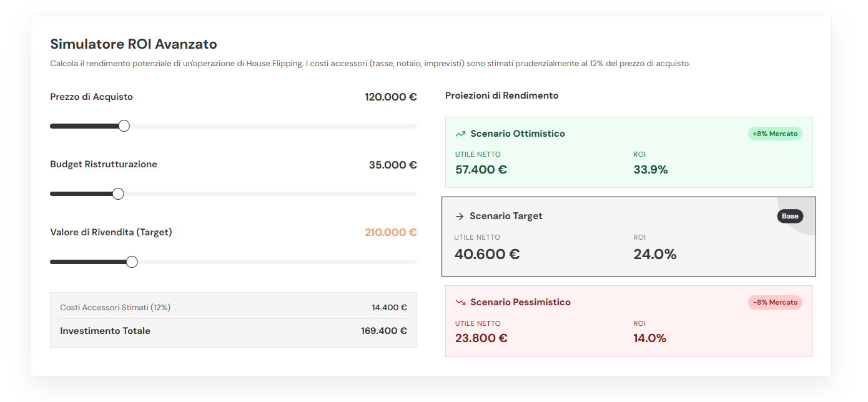Screen dimensions: 868x402
Task: Click the Budget Ristrutturazione slider handle
Action: [x=118, y=194]
